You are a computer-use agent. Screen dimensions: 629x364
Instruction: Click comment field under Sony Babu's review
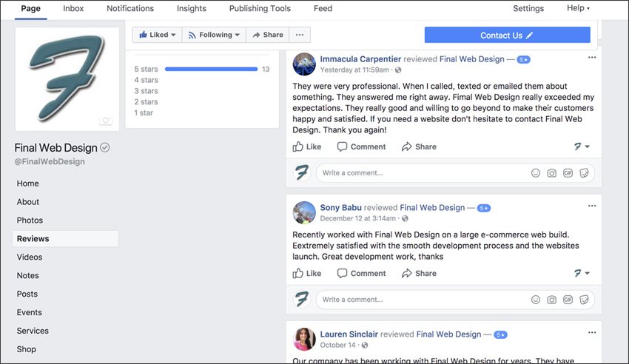[x=455, y=300]
